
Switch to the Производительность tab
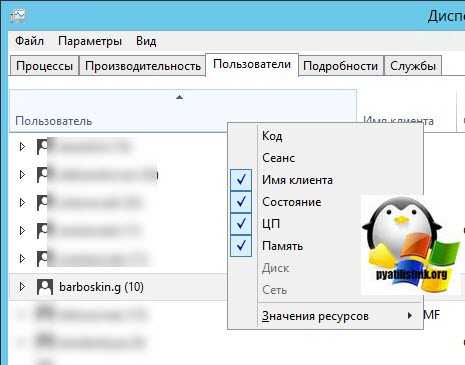[143, 66]
